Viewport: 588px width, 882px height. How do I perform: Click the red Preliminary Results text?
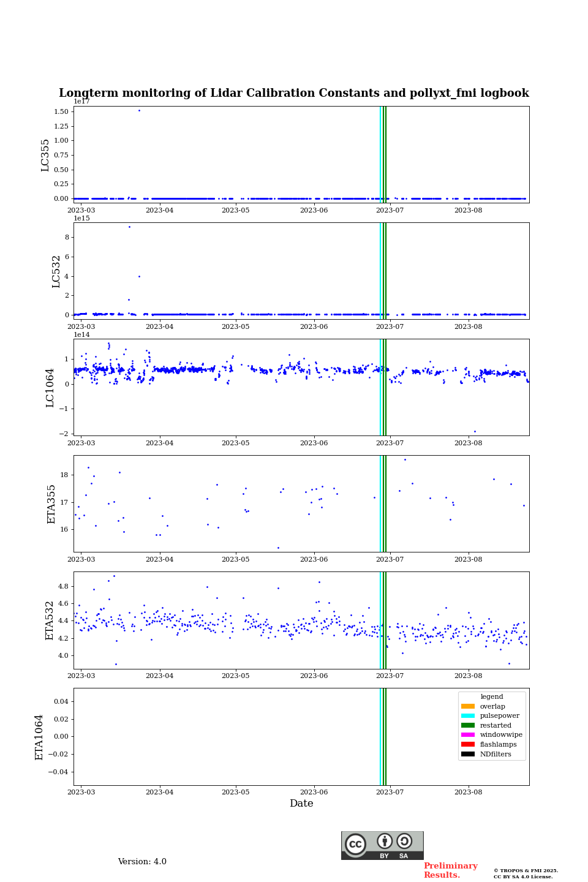tap(450, 870)
